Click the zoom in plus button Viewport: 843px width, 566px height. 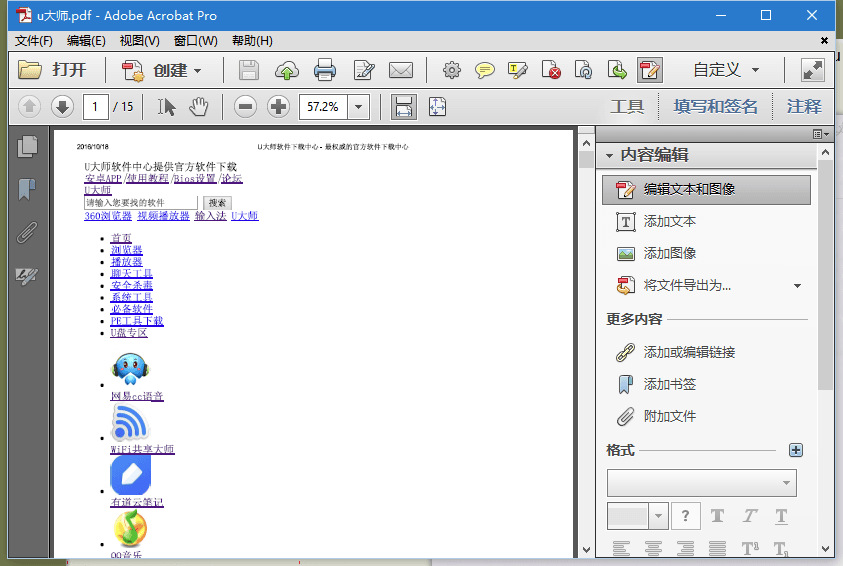[x=278, y=107]
